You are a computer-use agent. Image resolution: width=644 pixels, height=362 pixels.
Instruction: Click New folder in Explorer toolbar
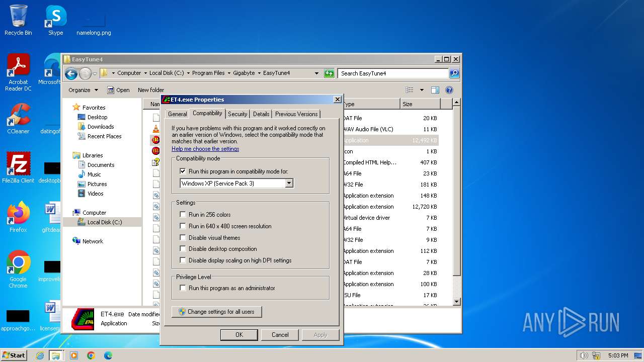coord(151,90)
